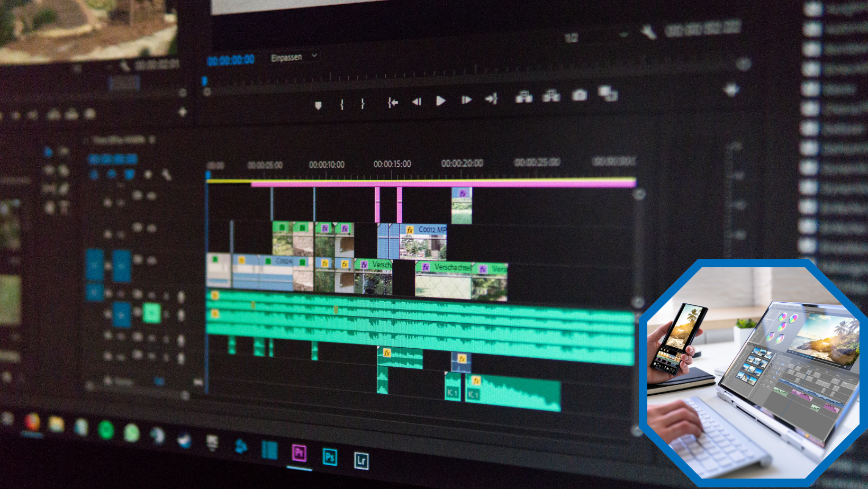Image resolution: width=868 pixels, height=489 pixels.
Task: Export a frame with the camera icon
Action: (x=580, y=95)
